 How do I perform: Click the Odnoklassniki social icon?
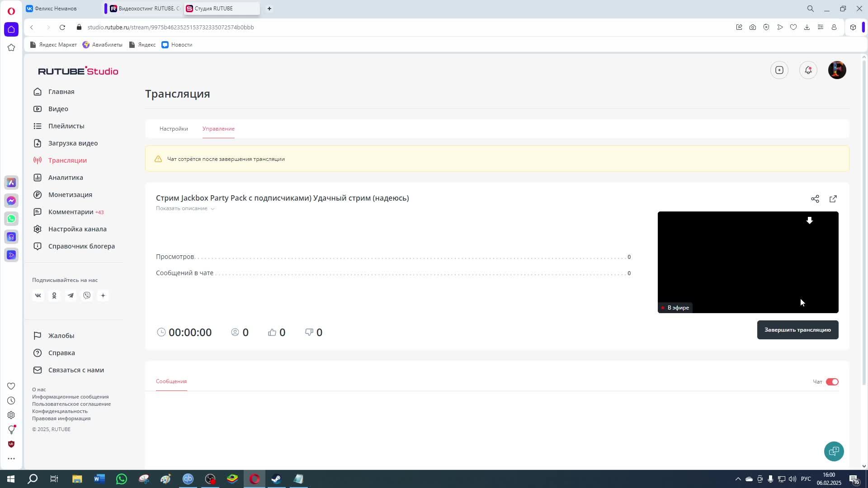[54, 296]
